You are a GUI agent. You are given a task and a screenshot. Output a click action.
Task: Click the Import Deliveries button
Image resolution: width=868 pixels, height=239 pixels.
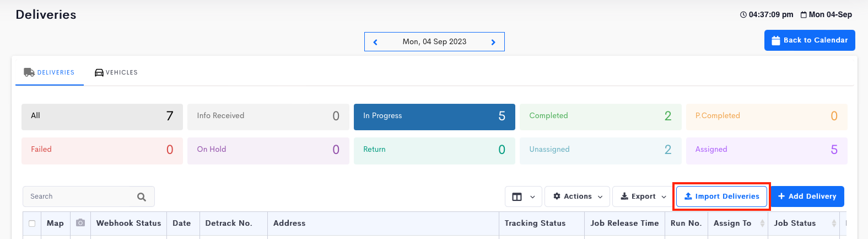(721, 196)
